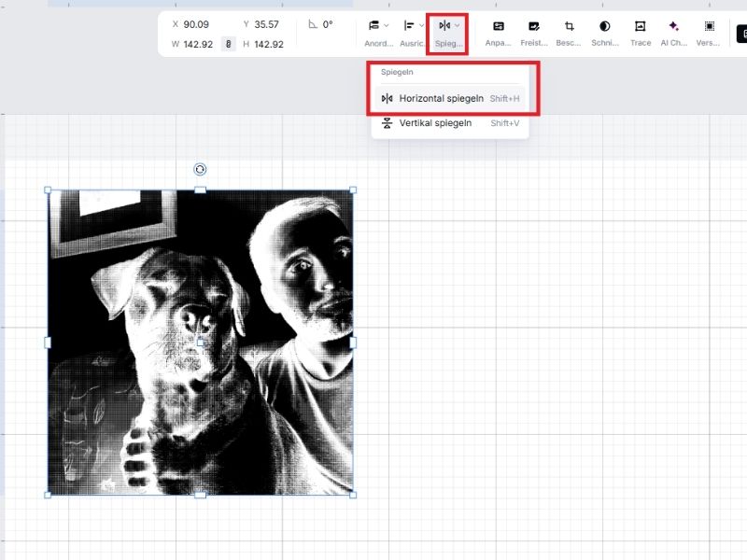Click the Spiegeln (mirror) toolbar icon
747x560 pixels.
pos(444,25)
